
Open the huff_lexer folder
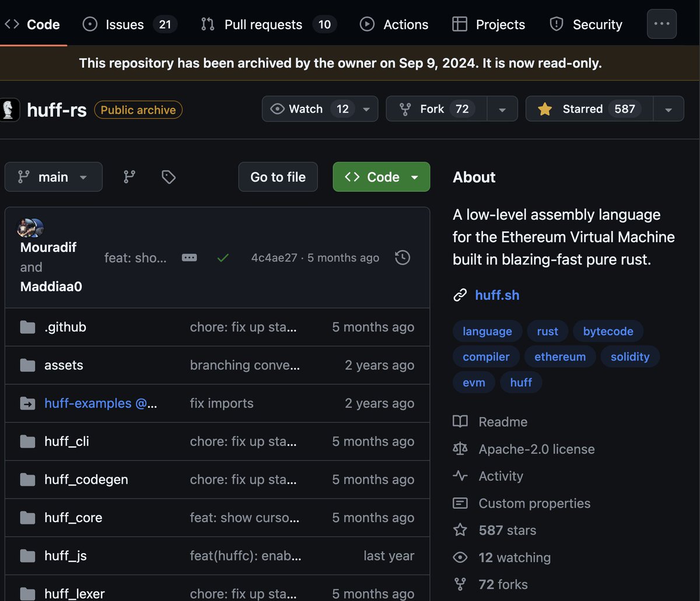tap(75, 594)
